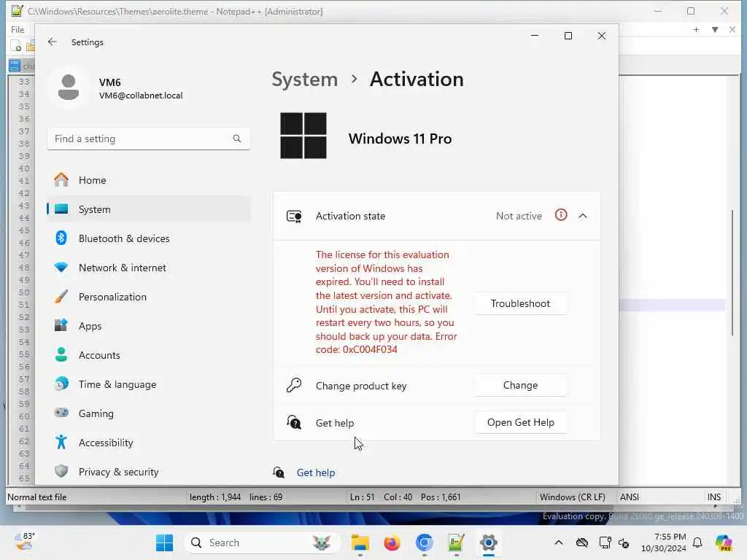
Task: Click INS in Notepad++ status bar
Action: [713, 497]
